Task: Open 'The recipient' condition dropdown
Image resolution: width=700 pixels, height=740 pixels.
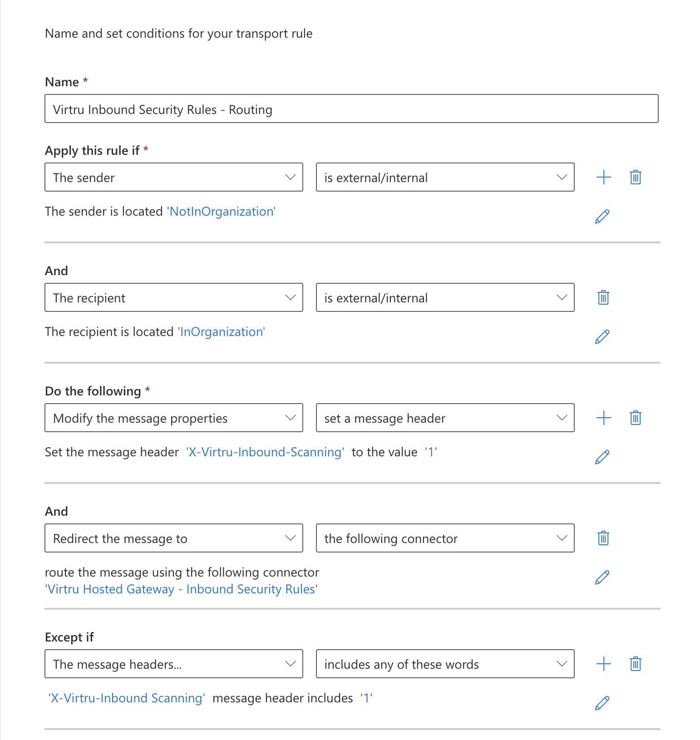Action: click(x=174, y=297)
